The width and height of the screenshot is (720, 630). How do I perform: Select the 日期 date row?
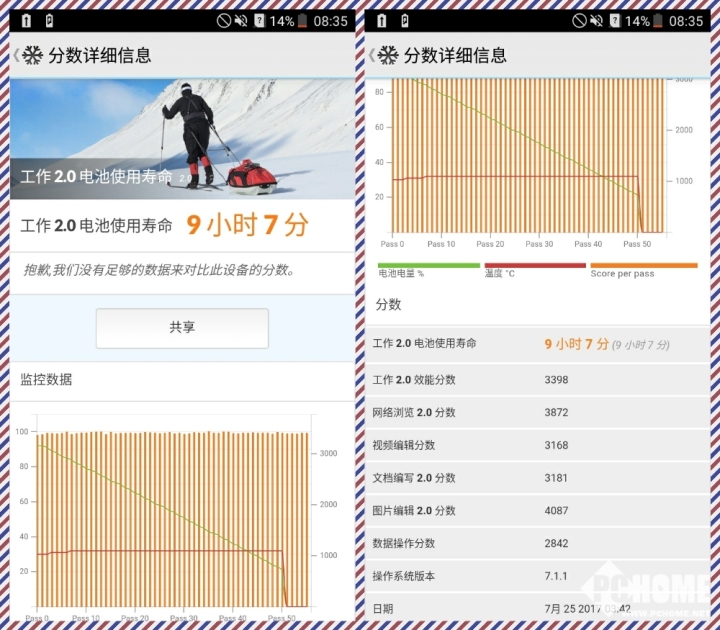tap(537, 608)
